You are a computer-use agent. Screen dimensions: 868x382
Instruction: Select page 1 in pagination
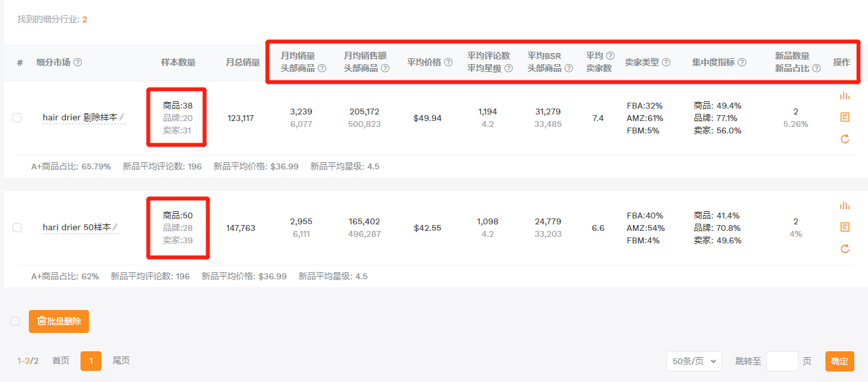pos(91,361)
